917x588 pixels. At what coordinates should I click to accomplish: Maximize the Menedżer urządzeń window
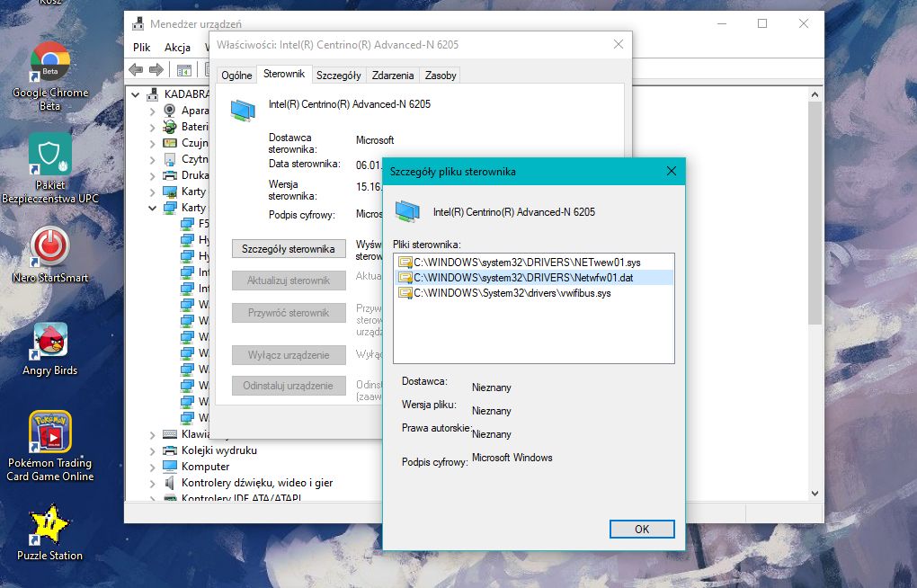coord(762,23)
